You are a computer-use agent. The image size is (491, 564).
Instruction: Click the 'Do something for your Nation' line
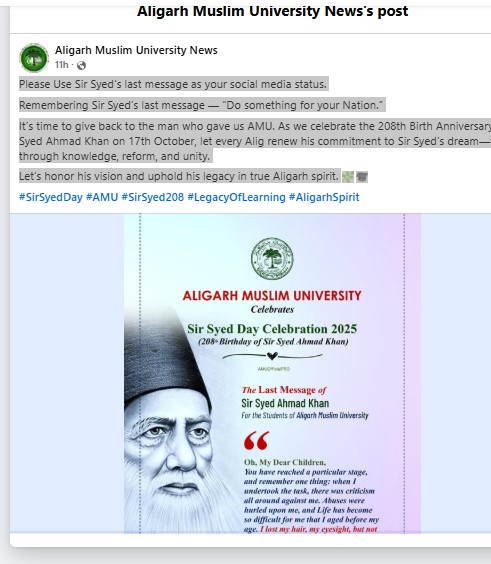pos(202,105)
